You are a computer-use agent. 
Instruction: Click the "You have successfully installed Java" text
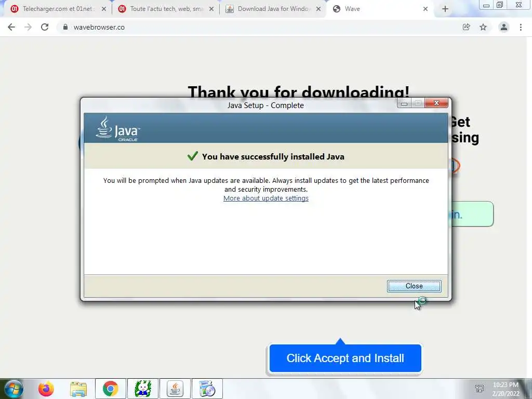pyautogui.click(x=273, y=157)
